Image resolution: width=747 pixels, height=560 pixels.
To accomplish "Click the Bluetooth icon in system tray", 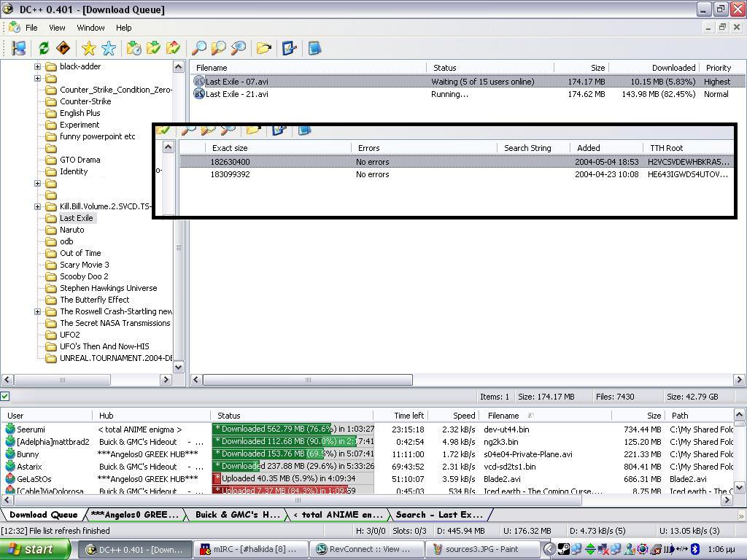I will tap(695, 549).
